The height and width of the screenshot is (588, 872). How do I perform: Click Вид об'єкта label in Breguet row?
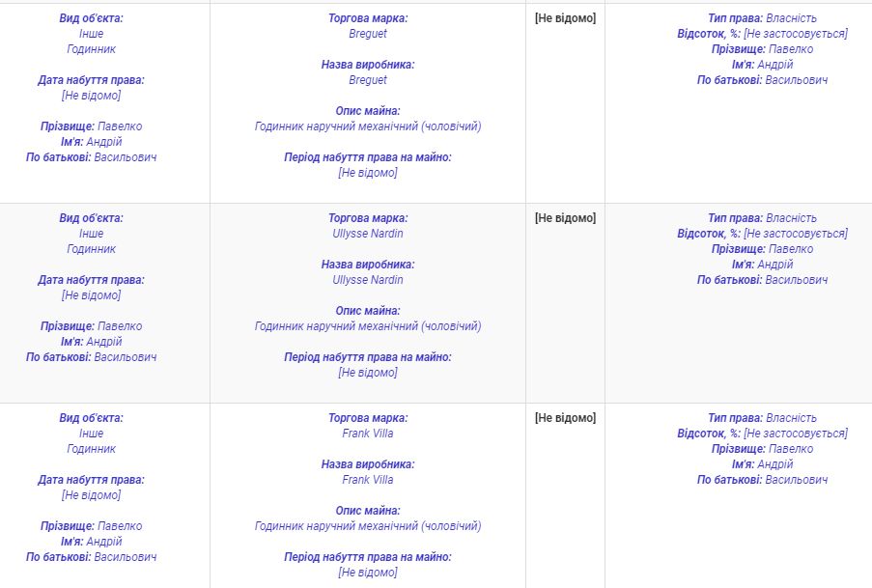click(x=91, y=18)
